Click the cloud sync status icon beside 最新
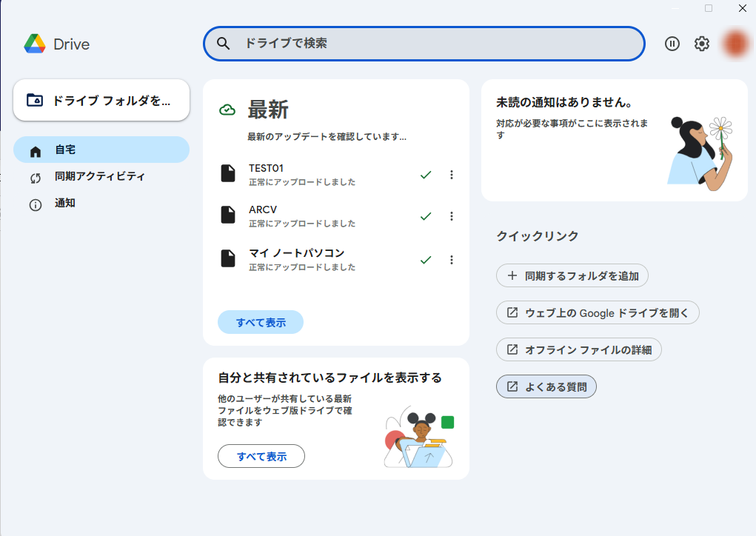 pyautogui.click(x=227, y=110)
